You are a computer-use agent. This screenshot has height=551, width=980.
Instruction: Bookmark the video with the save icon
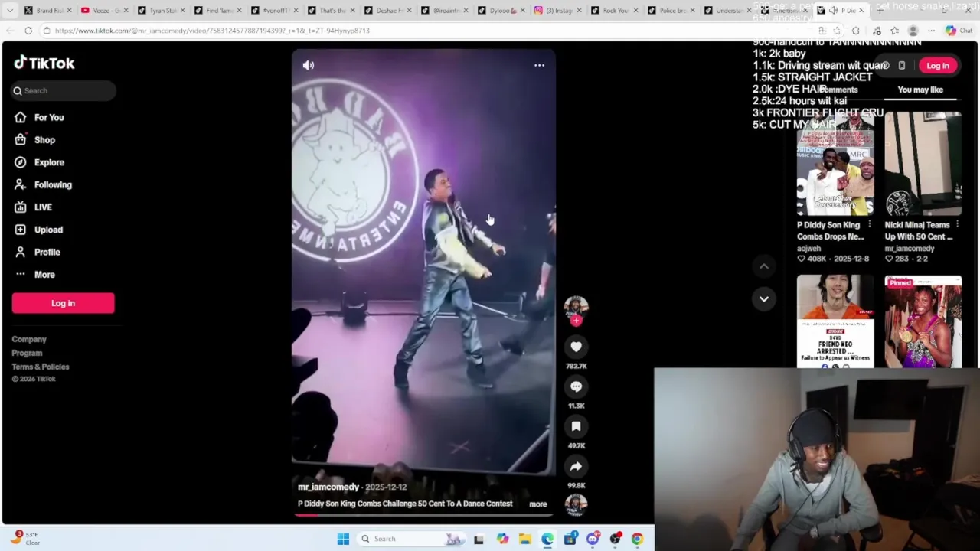(x=576, y=426)
